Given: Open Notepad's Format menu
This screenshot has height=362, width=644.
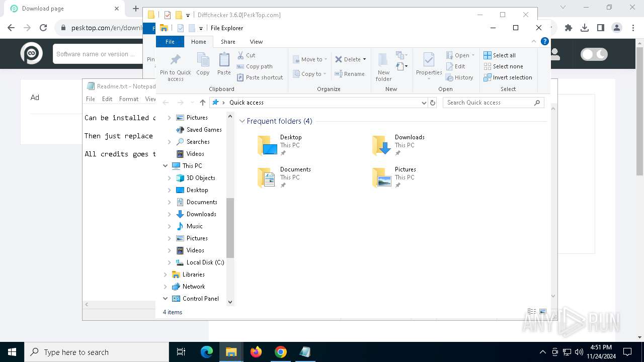Looking at the screenshot, I should pos(129,99).
